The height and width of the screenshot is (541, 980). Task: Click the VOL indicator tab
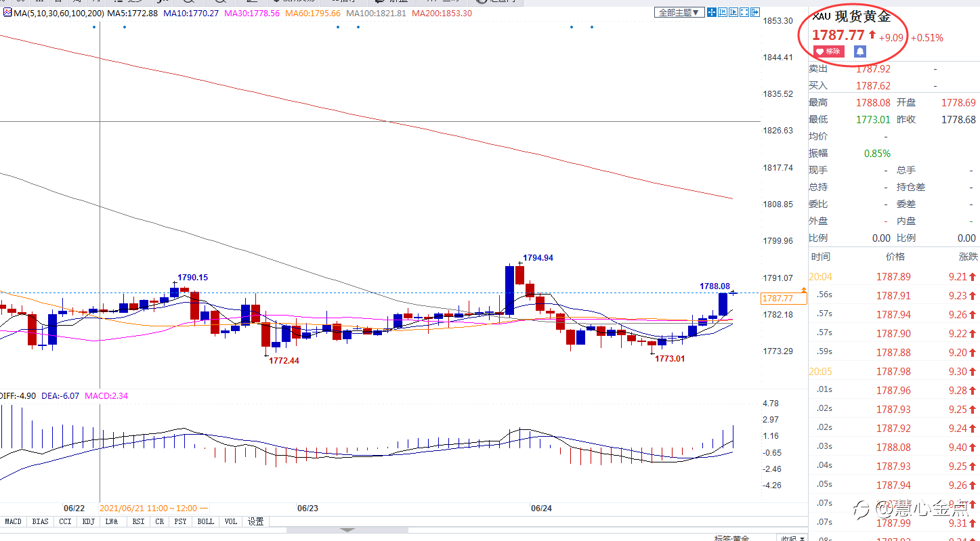tap(230, 522)
